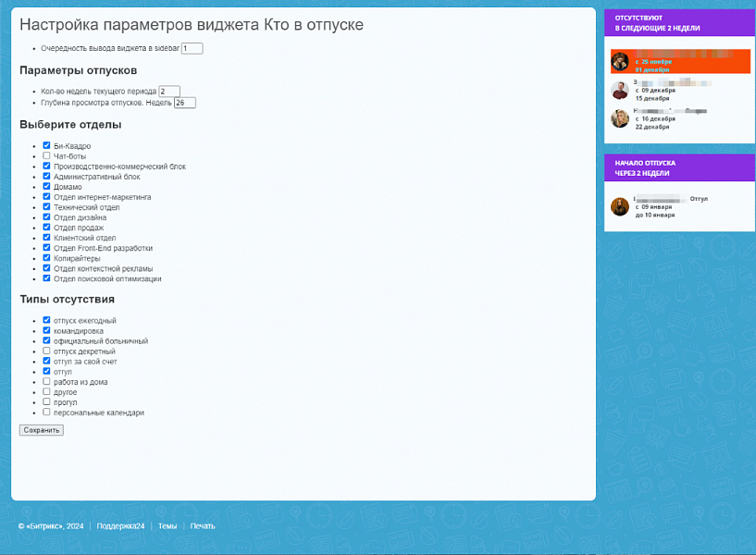Click the 'Сохранить' button
The width and height of the screenshot is (756, 555).
coord(41,429)
